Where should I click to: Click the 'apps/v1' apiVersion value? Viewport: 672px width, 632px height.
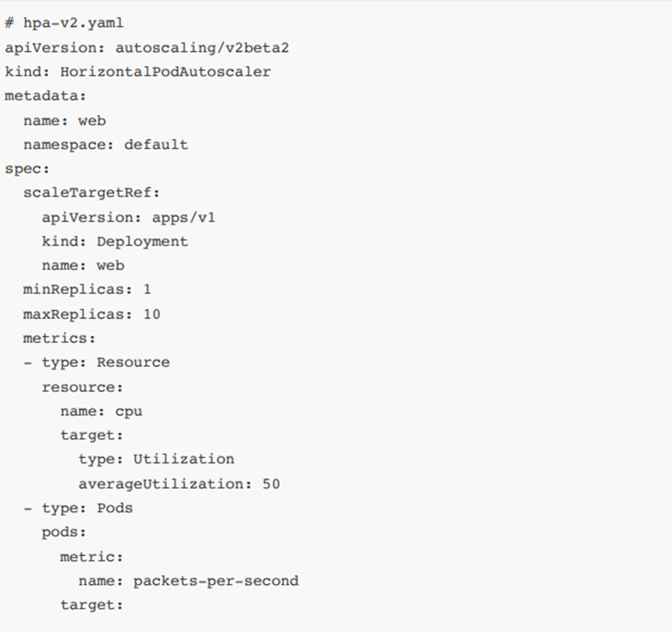tap(183, 218)
